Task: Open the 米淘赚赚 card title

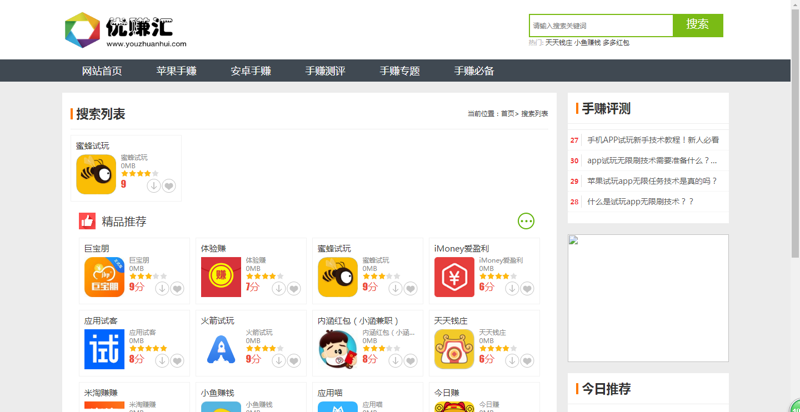Action: coord(101,393)
